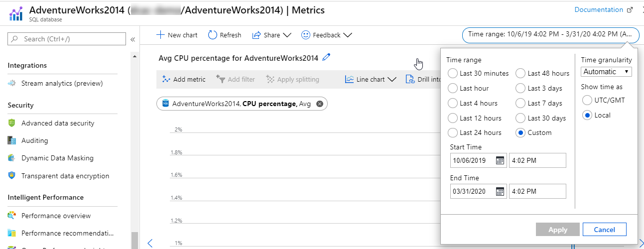Open the Documentation link
Screen dimensions: 644x249
tap(604, 9)
